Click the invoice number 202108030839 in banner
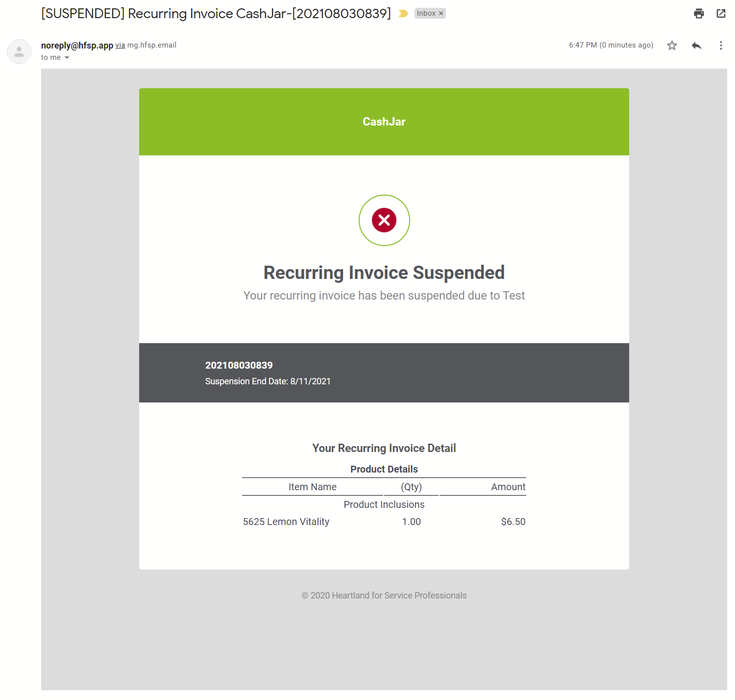This screenshot has height=700, width=735. pyautogui.click(x=239, y=365)
